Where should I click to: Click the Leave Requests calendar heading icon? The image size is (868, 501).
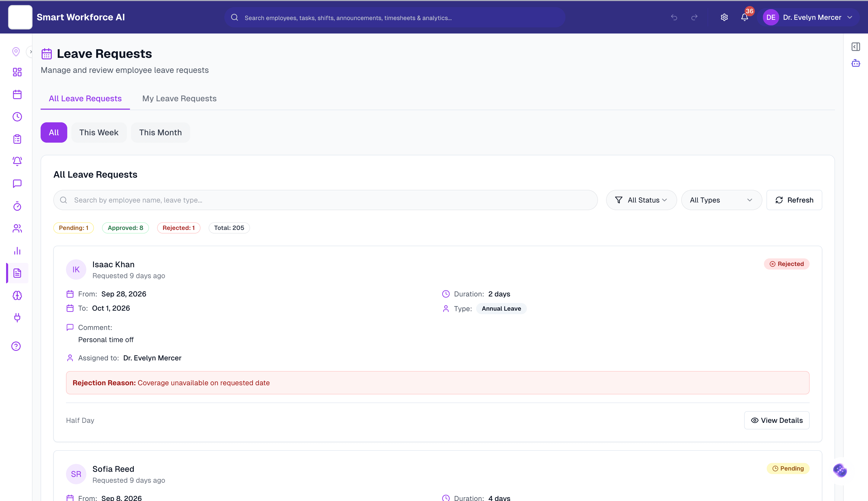46,54
